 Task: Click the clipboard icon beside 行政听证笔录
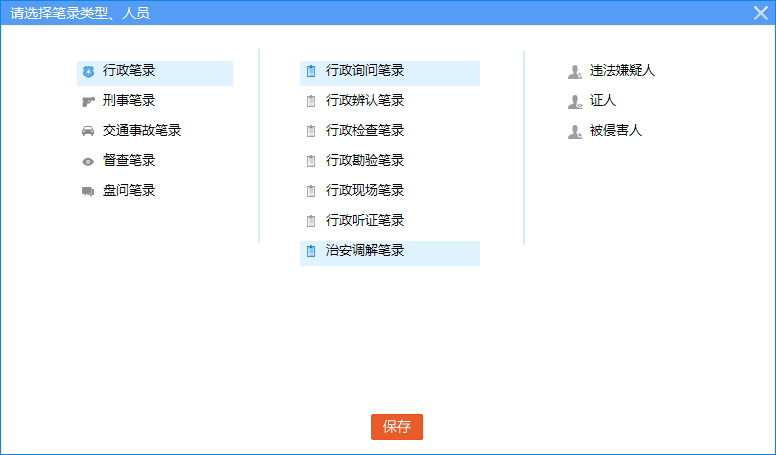coord(311,221)
